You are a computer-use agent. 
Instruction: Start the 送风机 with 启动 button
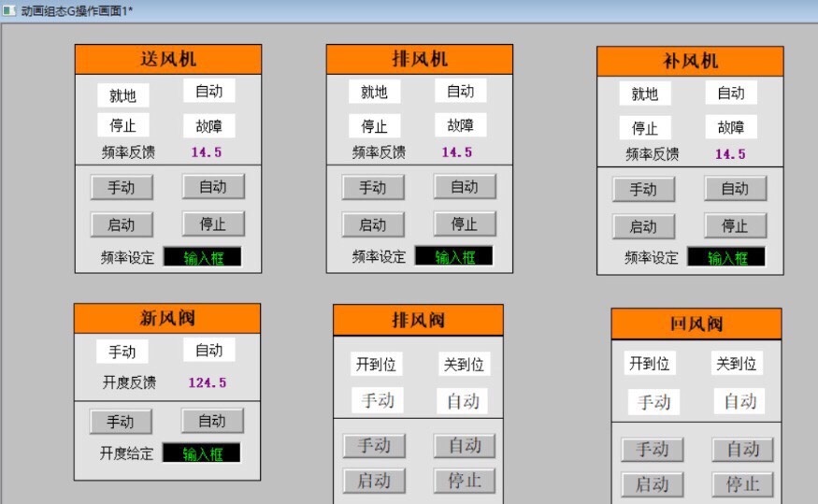122,224
